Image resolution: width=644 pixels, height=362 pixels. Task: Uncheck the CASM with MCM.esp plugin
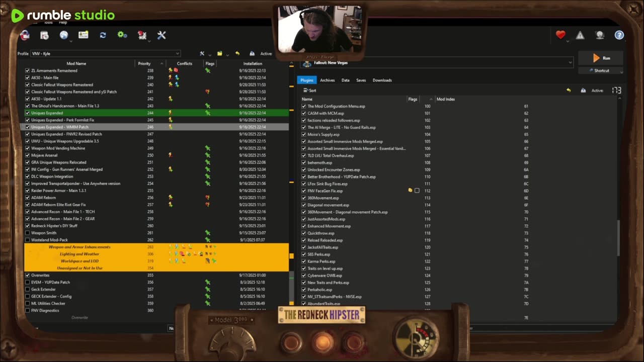coord(303,113)
